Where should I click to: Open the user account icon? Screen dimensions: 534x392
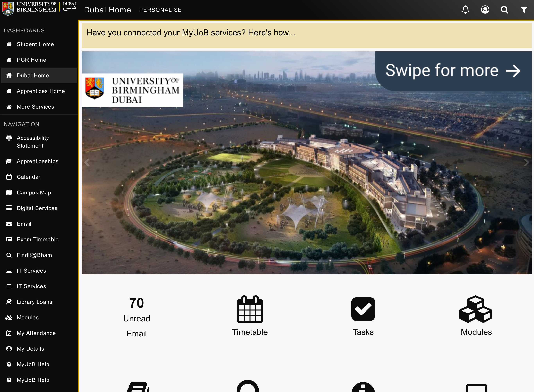[x=485, y=10]
